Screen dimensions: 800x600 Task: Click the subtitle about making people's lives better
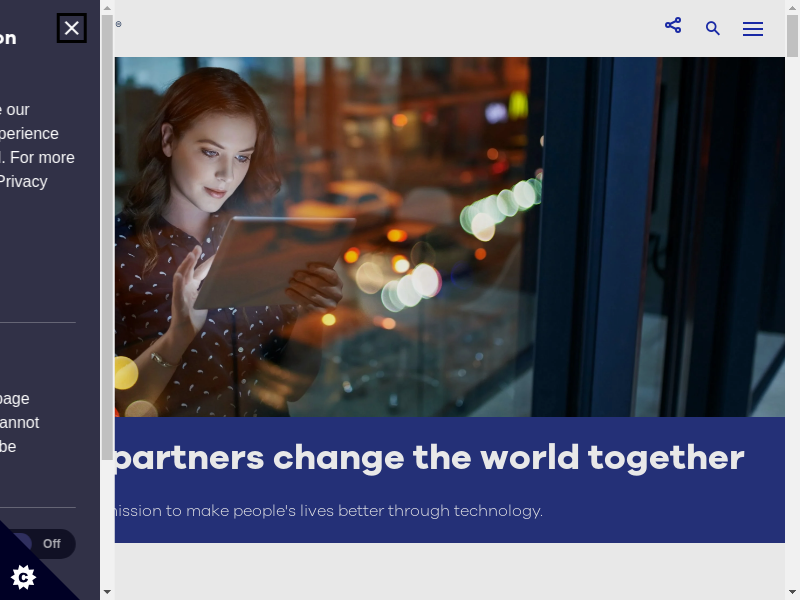[330, 511]
